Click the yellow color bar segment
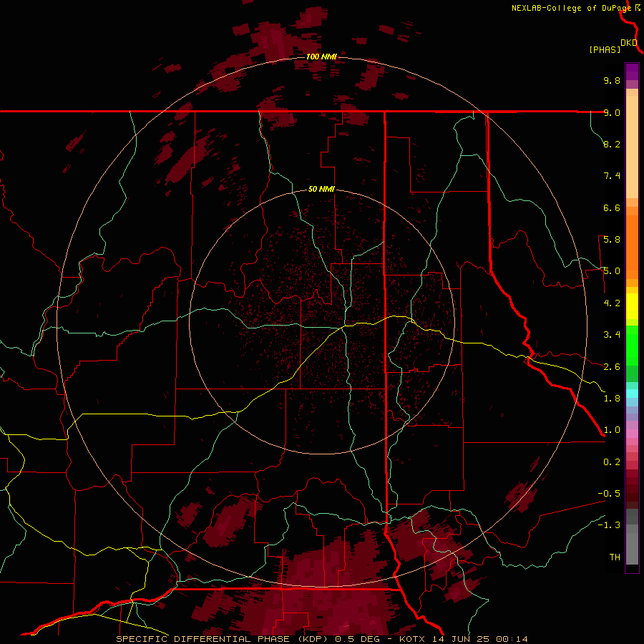This screenshot has height=644, width=644. (x=632, y=306)
